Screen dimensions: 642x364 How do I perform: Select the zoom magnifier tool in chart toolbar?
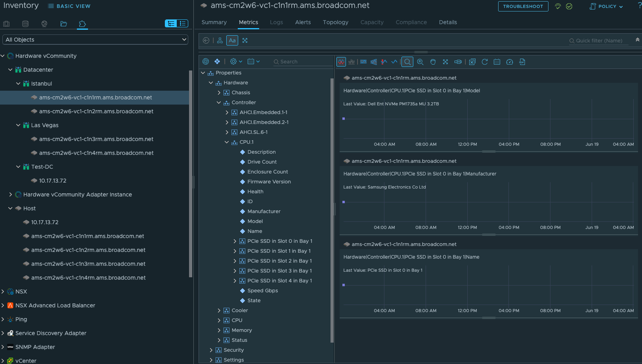[407, 62]
